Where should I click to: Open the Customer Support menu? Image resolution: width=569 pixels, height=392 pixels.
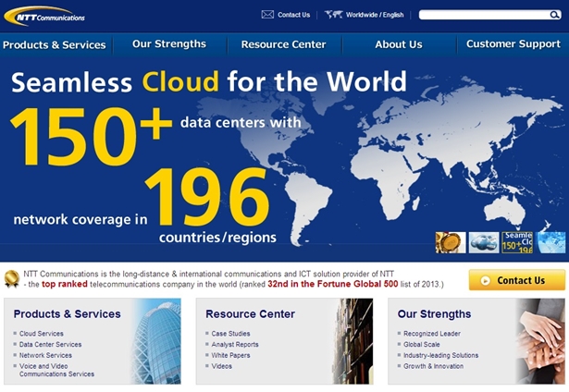pos(513,43)
